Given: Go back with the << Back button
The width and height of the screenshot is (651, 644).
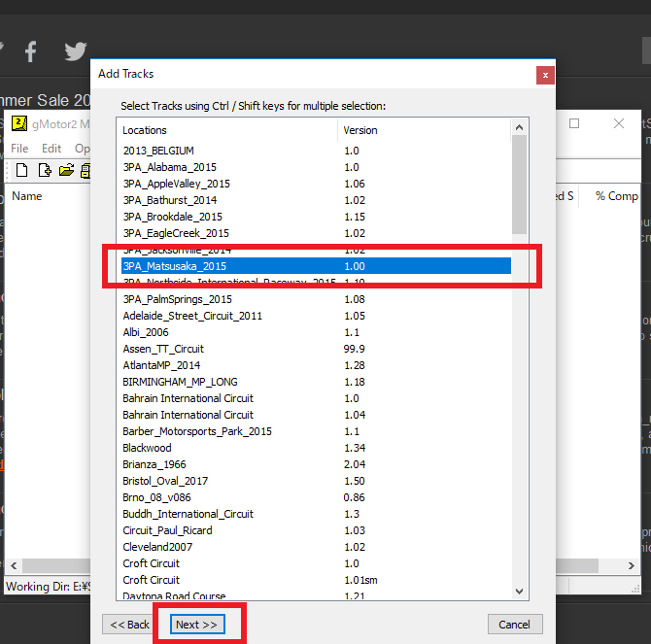Looking at the screenshot, I should point(130,624).
